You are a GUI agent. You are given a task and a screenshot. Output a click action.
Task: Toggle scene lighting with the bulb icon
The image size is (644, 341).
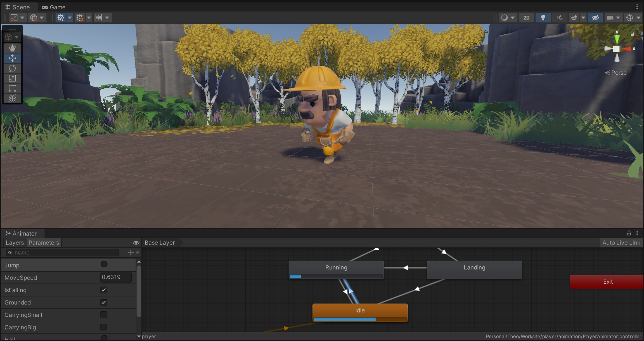(543, 18)
